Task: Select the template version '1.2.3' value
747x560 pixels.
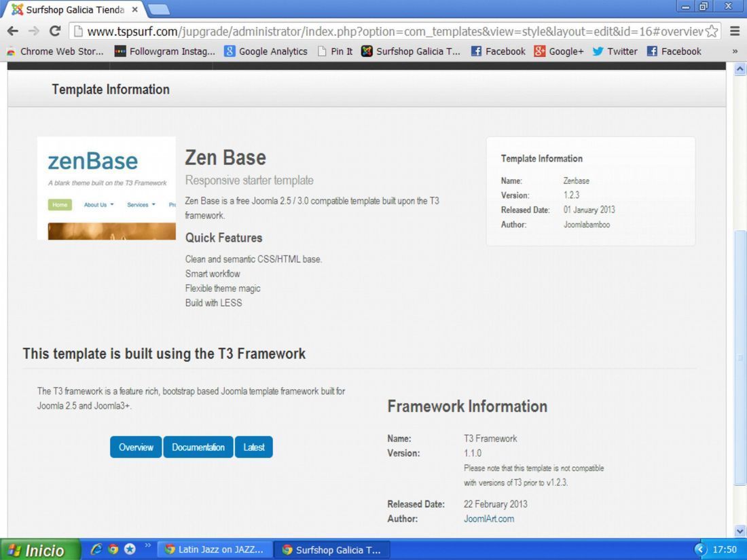Action: (571, 195)
